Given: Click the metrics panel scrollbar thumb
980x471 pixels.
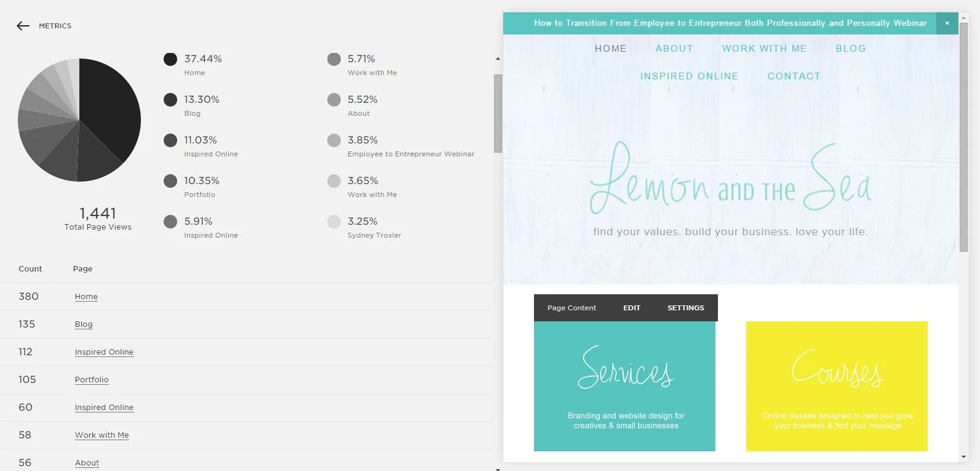Looking at the screenshot, I should click(498, 113).
